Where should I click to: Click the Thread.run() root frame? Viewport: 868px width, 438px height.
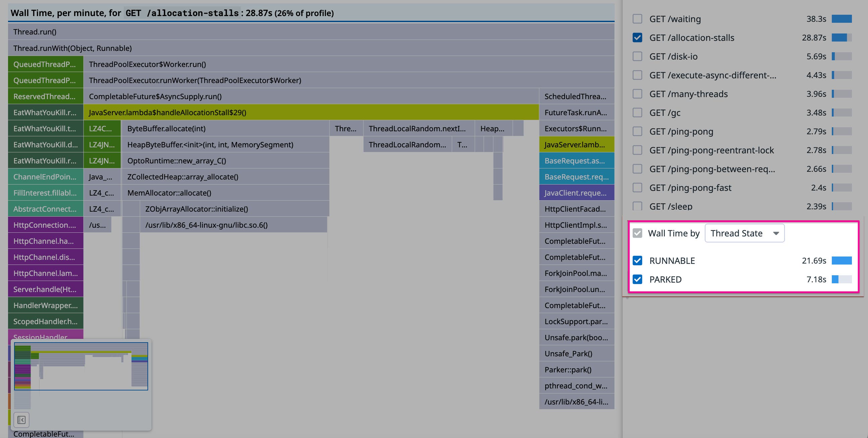(303, 32)
